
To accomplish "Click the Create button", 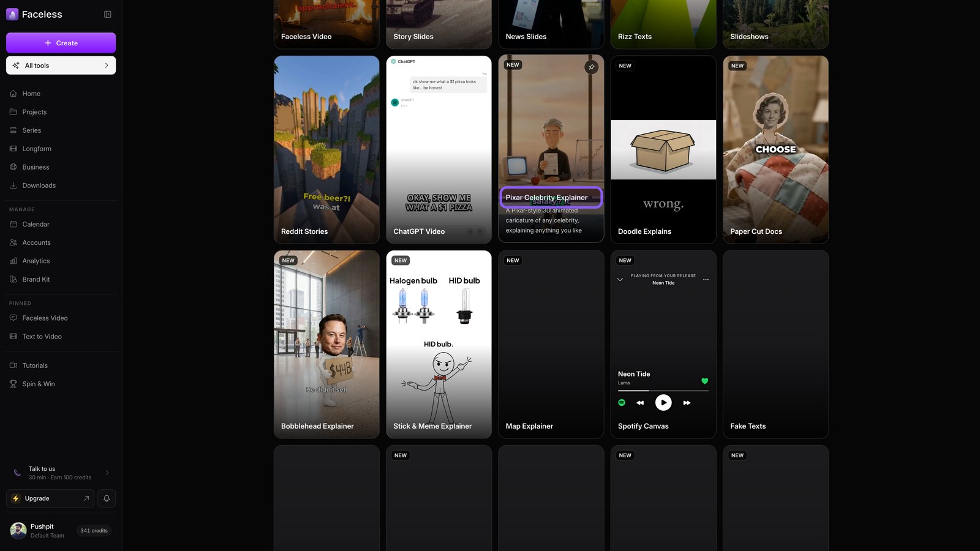I will tap(61, 43).
